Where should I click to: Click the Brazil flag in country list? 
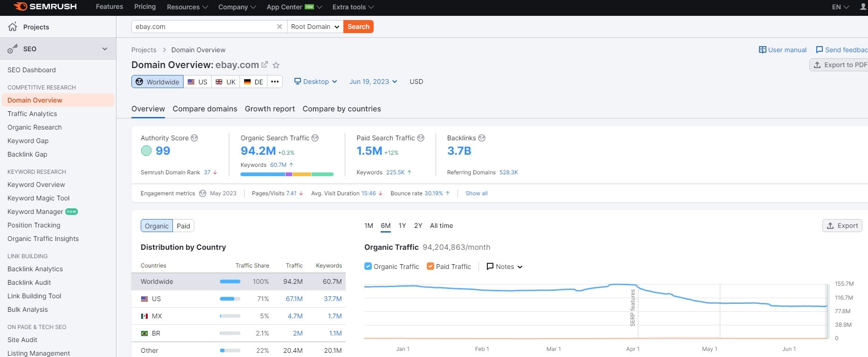[144, 333]
